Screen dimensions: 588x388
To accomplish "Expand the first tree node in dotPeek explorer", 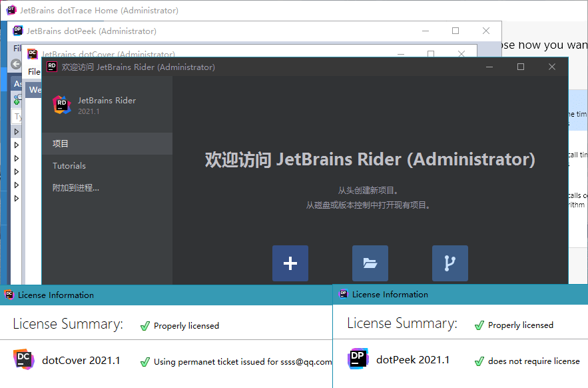I will click(x=17, y=131).
